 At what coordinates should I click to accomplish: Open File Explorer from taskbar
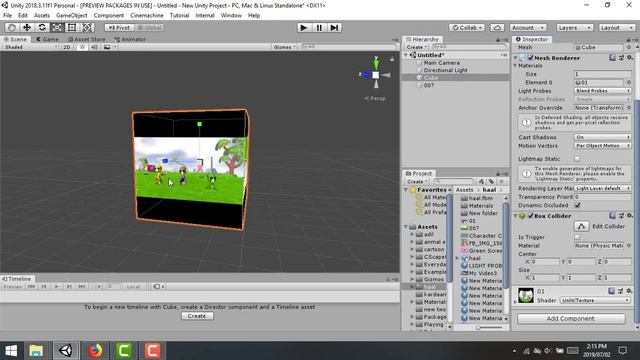36,351
